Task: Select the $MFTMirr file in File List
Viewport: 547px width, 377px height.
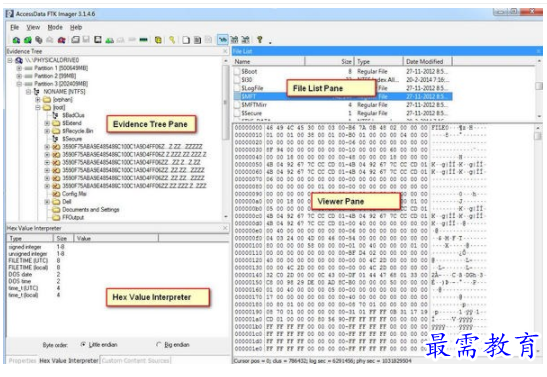Action: pyautogui.click(x=254, y=105)
